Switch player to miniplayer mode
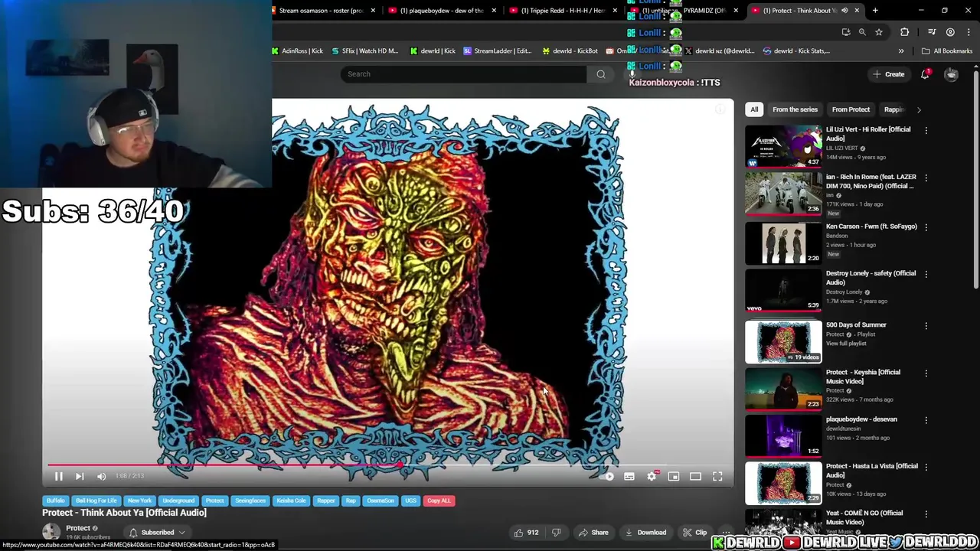 [x=674, y=476]
